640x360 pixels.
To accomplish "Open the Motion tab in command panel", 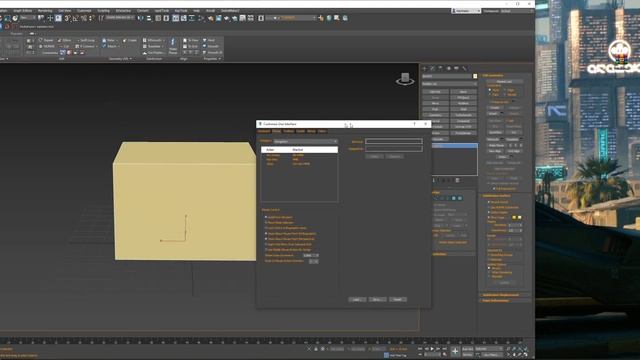I will click(x=449, y=69).
